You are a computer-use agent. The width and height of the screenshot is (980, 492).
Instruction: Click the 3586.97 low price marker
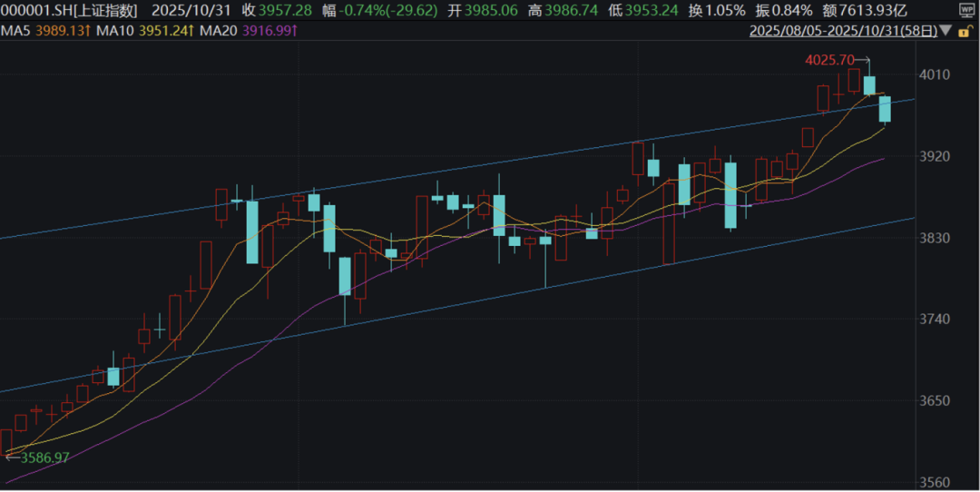[42, 458]
